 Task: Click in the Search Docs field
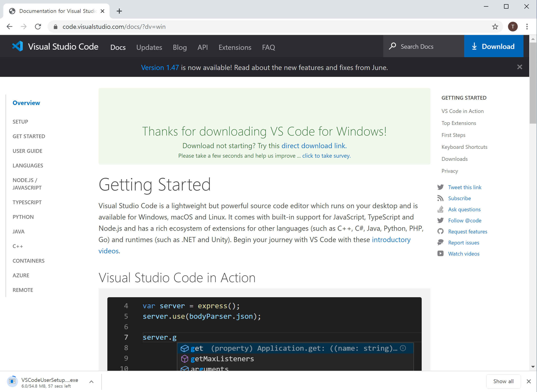(423, 46)
